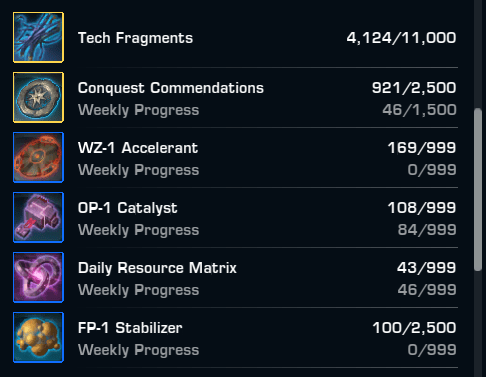486x377 pixels.
Task: Select the Conquest Commendations medallion icon
Action: [x=38, y=97]
